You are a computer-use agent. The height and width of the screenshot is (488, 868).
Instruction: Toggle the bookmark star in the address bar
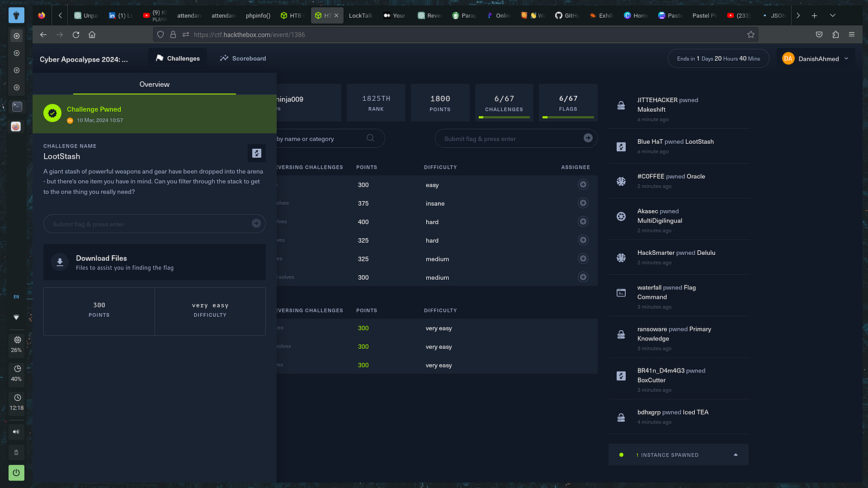(x=750, y=34)
